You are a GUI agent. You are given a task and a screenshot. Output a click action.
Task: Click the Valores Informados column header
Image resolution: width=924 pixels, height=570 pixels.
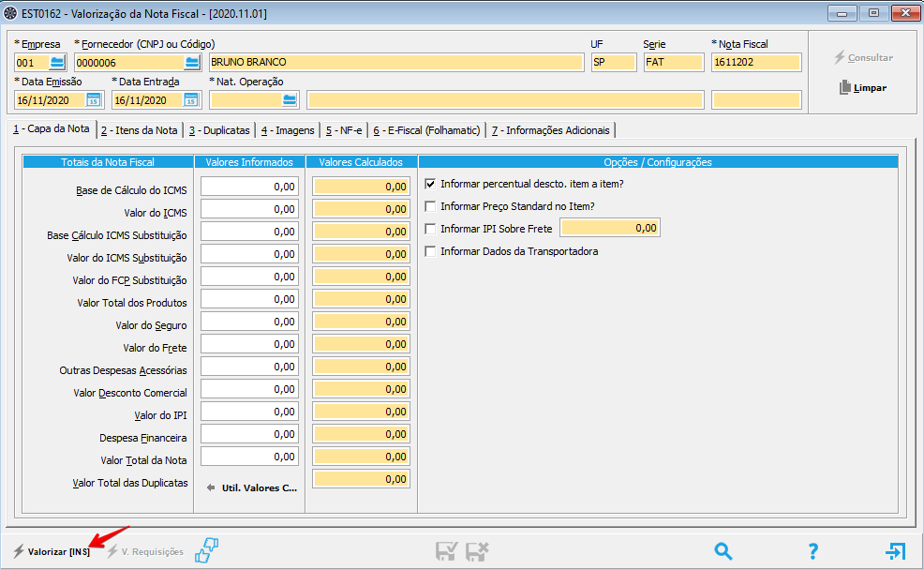point(249,162)
